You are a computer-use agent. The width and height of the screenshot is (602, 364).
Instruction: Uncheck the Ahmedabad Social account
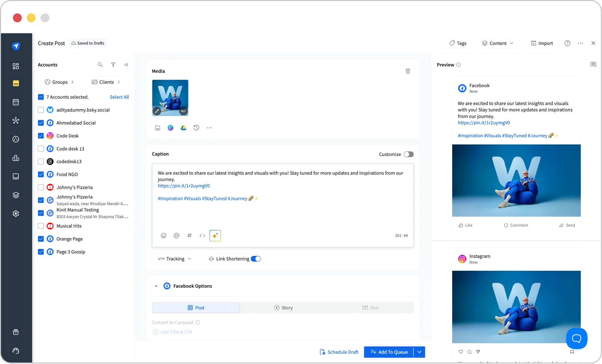point(41,123)
